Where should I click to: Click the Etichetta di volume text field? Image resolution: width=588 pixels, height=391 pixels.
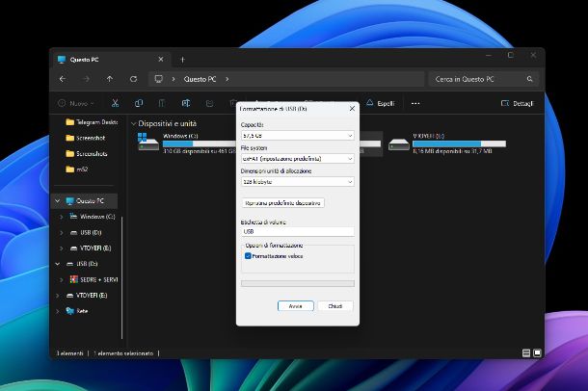point(296,231)
